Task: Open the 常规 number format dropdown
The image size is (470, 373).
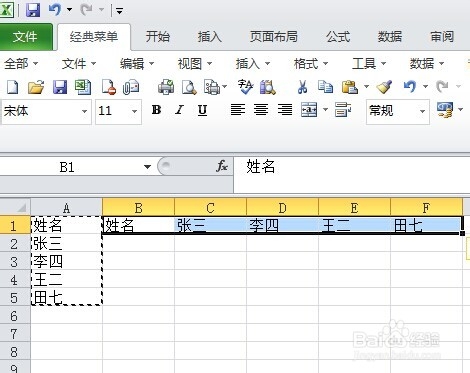Action: tap(422, 111)
